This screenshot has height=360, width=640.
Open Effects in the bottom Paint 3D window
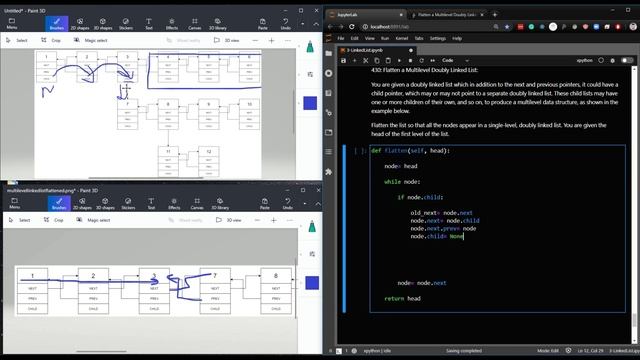pos(174,203)
